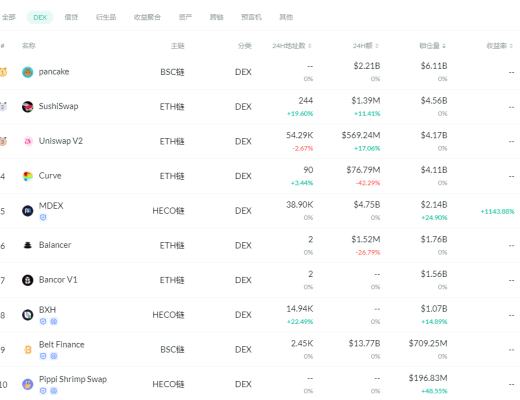520x400 pixels.
Task: Open the 预言机 tab
Action: 251,17
